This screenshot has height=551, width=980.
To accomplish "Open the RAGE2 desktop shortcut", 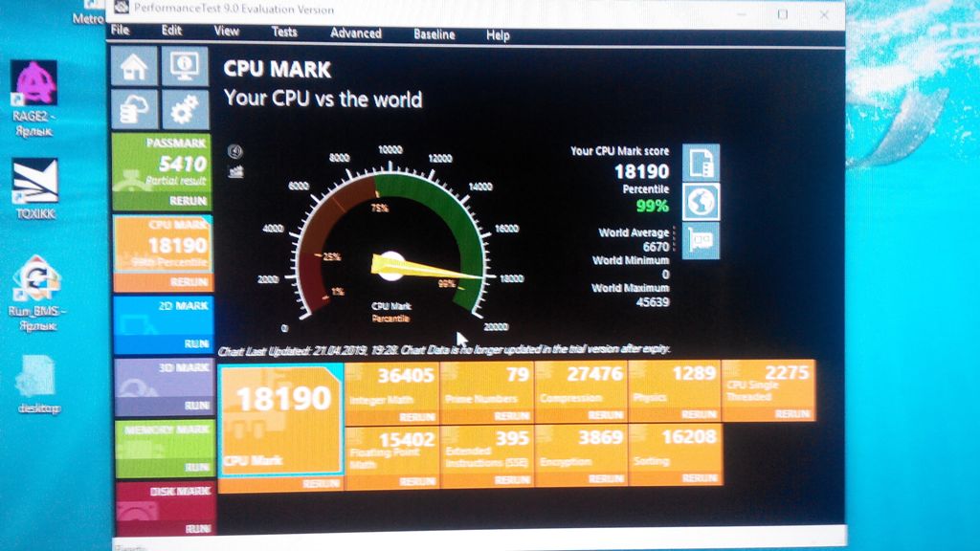I will [34, 99].
